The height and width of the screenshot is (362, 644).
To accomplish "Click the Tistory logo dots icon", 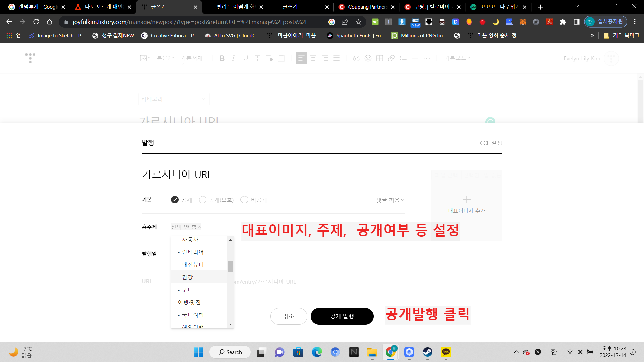I will coord(30,58).
